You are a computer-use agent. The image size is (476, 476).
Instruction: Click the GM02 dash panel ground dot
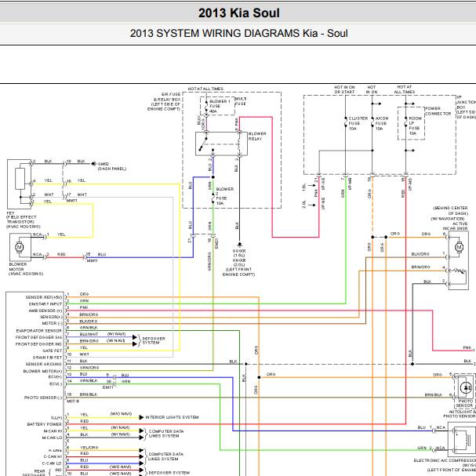click(93, 164)
